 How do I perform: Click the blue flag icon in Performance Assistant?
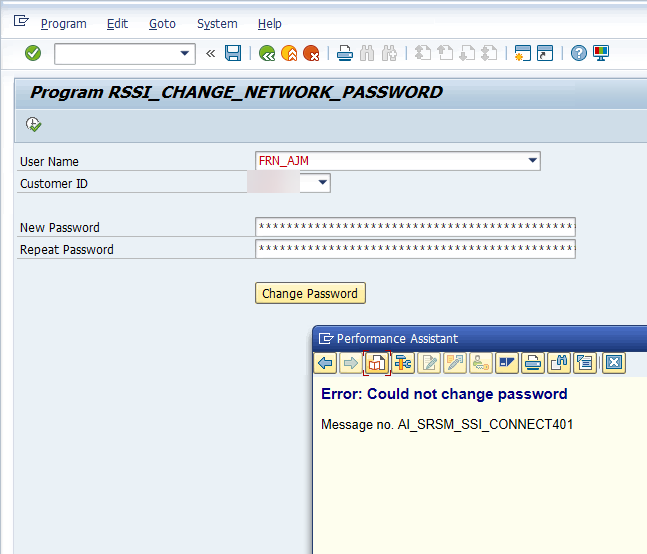click(x=507, y=363)
